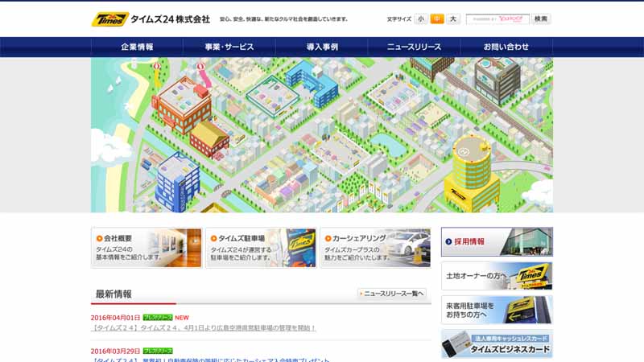The image size is (644, 362).
Task: Go to ニュースリリース一覧へ link
Action: (392, 294)
